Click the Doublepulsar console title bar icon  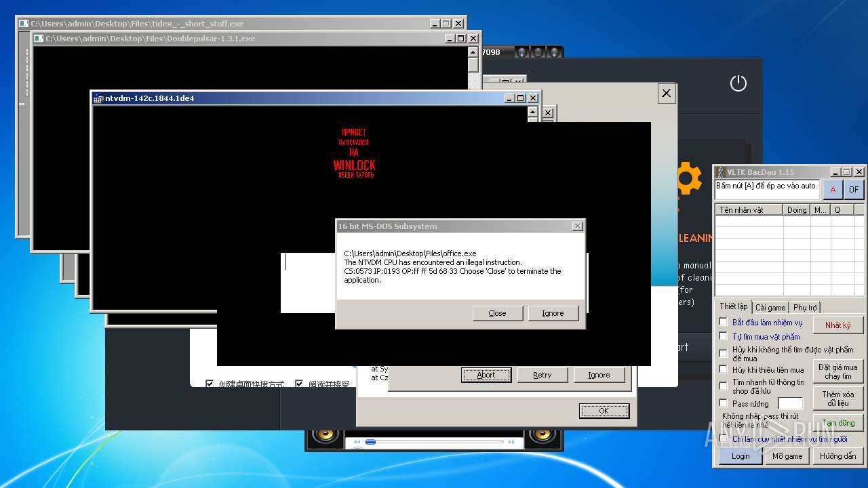[x=39, y=39]
